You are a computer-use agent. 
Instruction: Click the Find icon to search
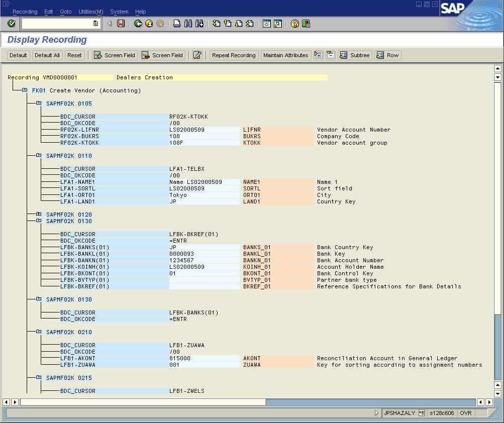(188, 23)
